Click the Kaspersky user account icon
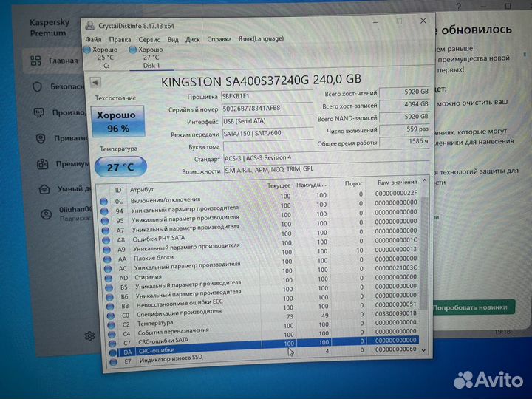 tap(46, 214)
